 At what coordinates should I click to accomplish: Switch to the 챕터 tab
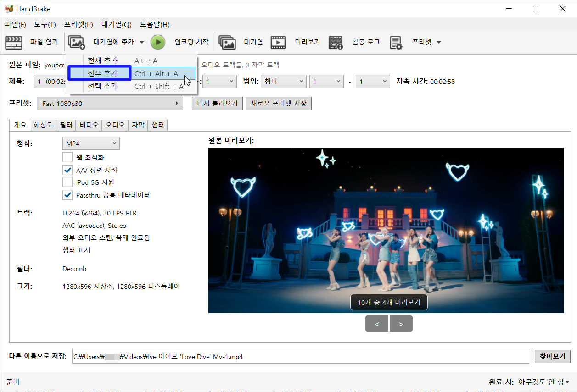coord(158,125)
